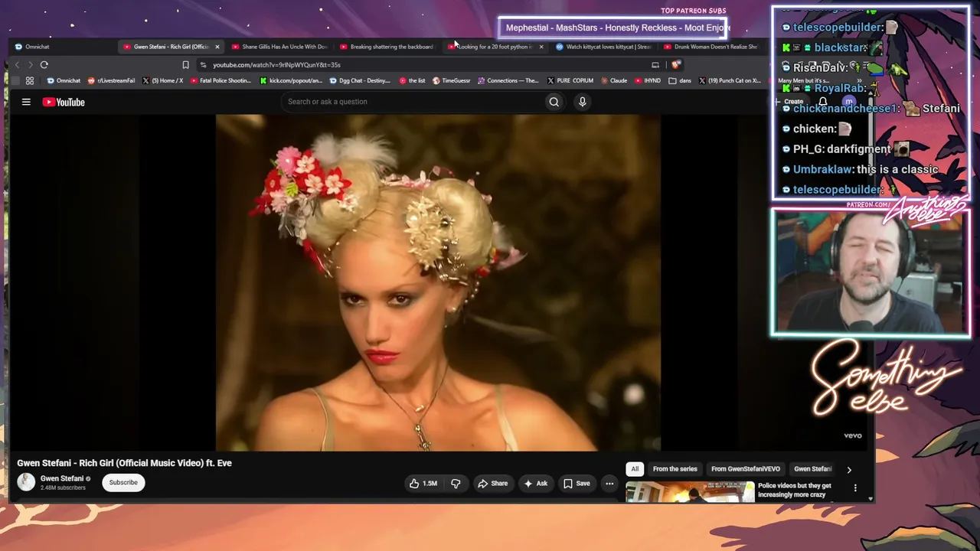Open Gwen Stefani channel avatar
The height and width of the screenshot is (551, 980).
(x=26, y=482)
